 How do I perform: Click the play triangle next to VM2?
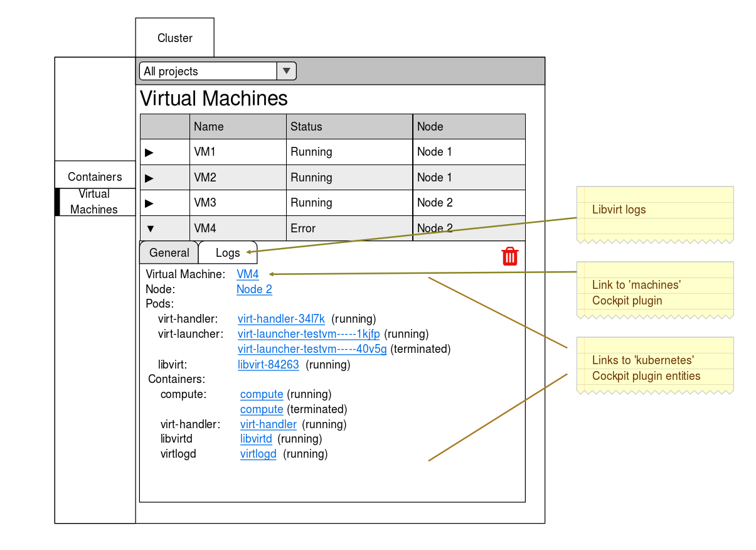[149, 177]
